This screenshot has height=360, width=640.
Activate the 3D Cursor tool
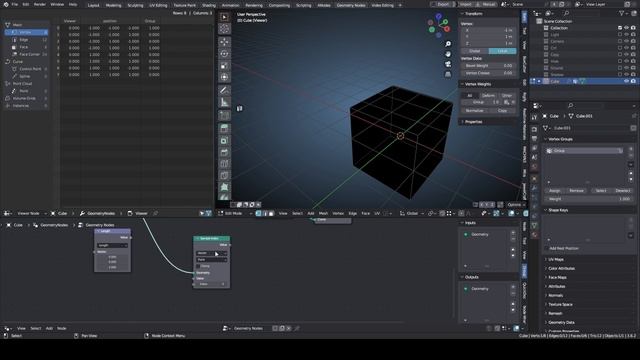[224, 29]
